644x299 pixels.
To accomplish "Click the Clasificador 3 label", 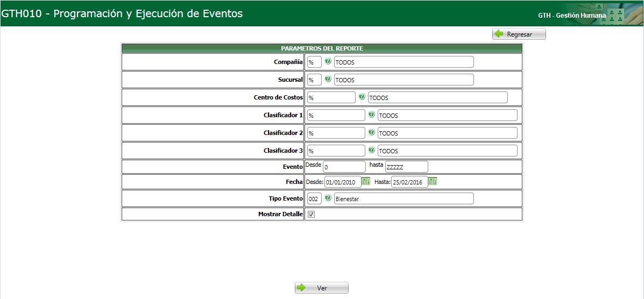I will (284, 151).
